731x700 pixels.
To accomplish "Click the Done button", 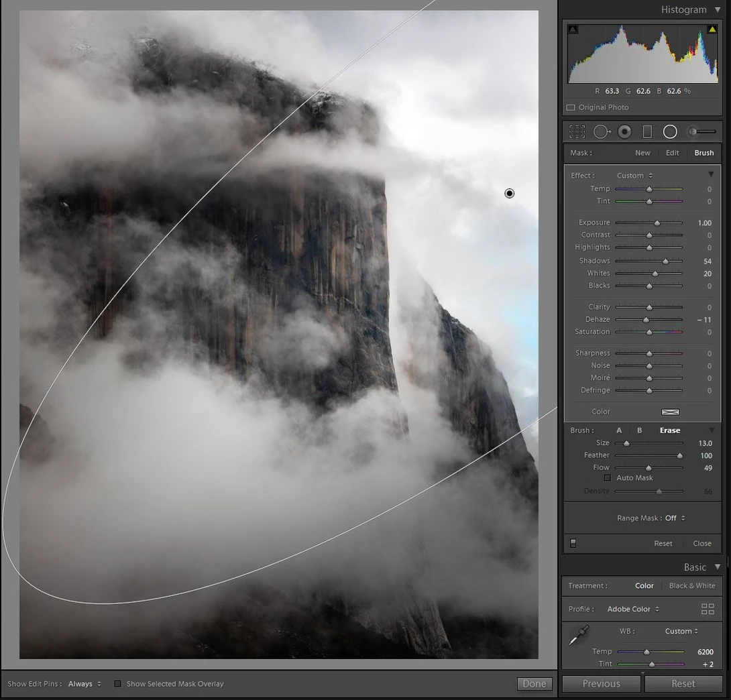I will (535, 684).
